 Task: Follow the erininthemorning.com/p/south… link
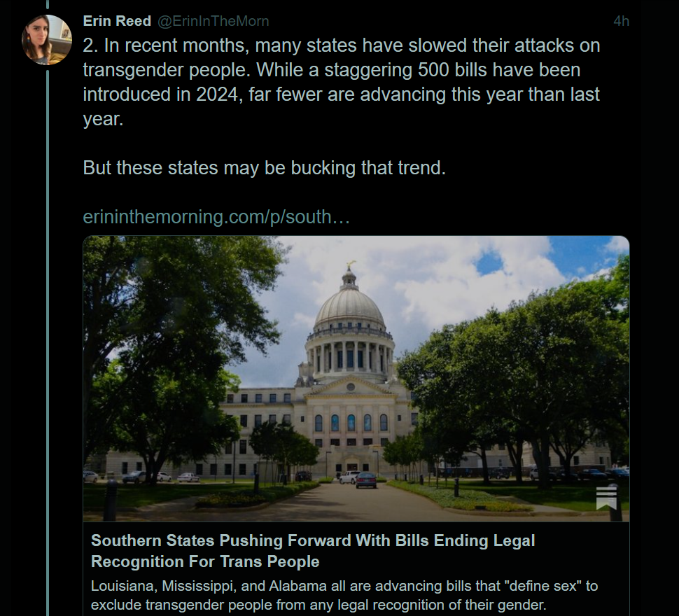216,217
